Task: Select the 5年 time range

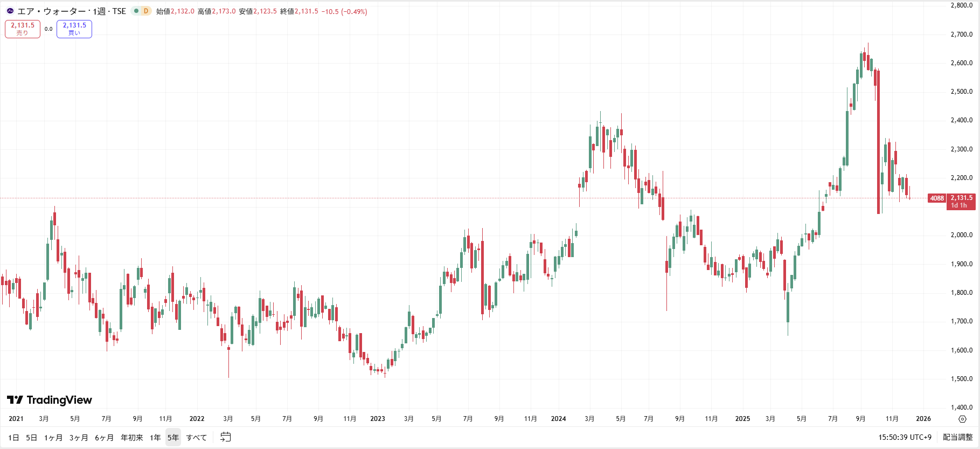Action: tap(173, 438)
